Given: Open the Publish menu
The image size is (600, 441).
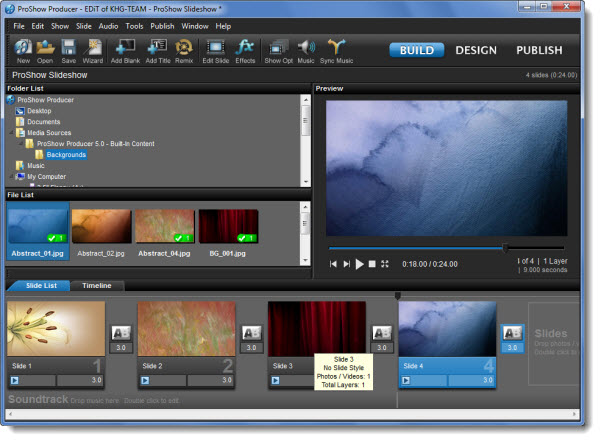Looking at the screenshot, I should [x=162, y=25].
